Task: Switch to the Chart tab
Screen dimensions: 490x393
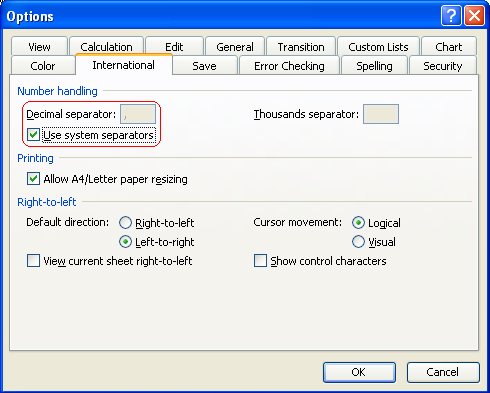Action: pos(449,46)
